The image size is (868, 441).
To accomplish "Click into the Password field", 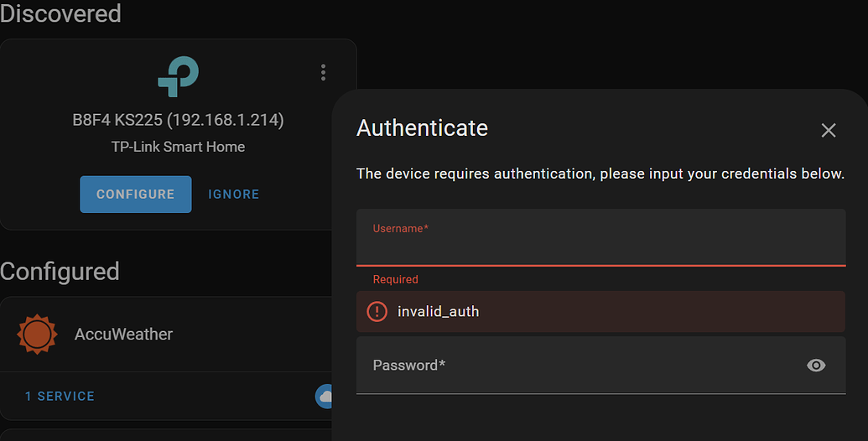I will point(579,366).
